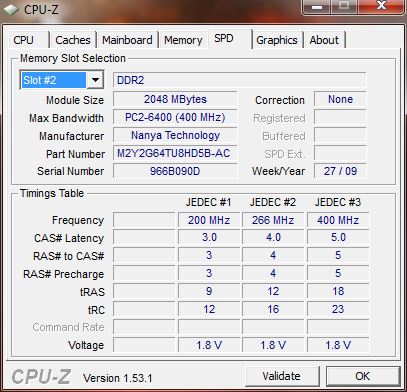Click the RAS# to CAS# label
Screen dimensions: 407x392
pyautogui.click(x=69, y=256)
